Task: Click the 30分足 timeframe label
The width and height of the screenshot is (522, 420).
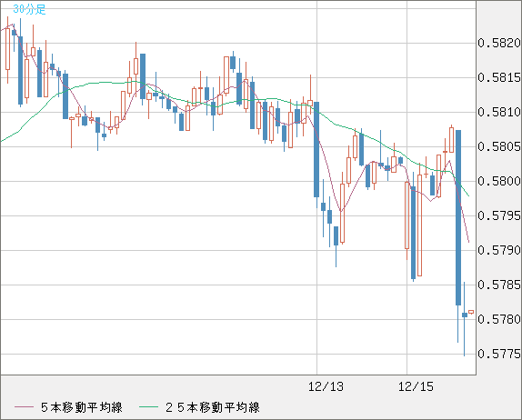Action: pos(29,9)
